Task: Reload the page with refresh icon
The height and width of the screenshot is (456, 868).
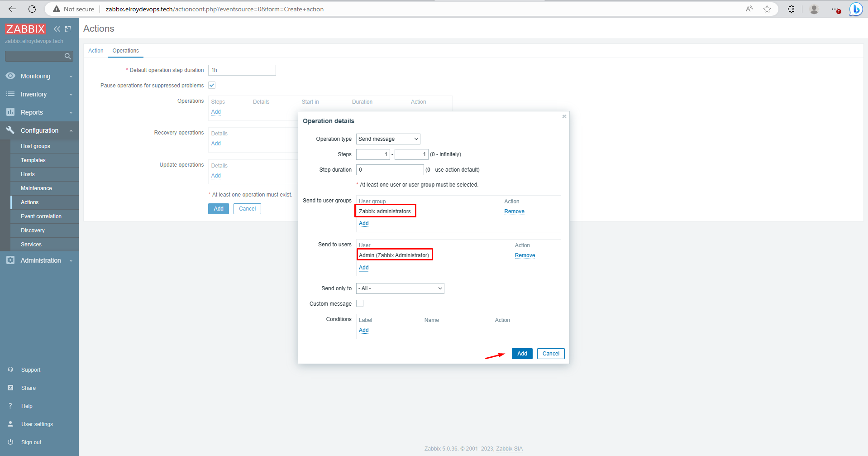Action: point(32,9)
